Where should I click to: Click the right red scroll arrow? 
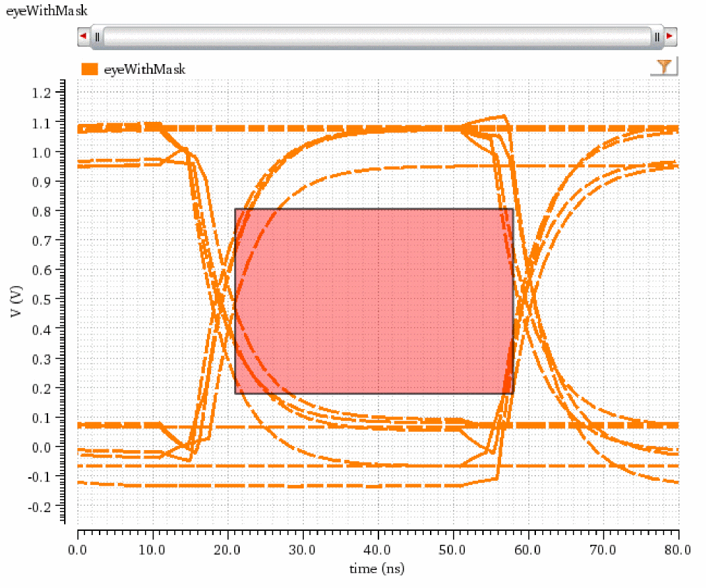pos(670,36)
